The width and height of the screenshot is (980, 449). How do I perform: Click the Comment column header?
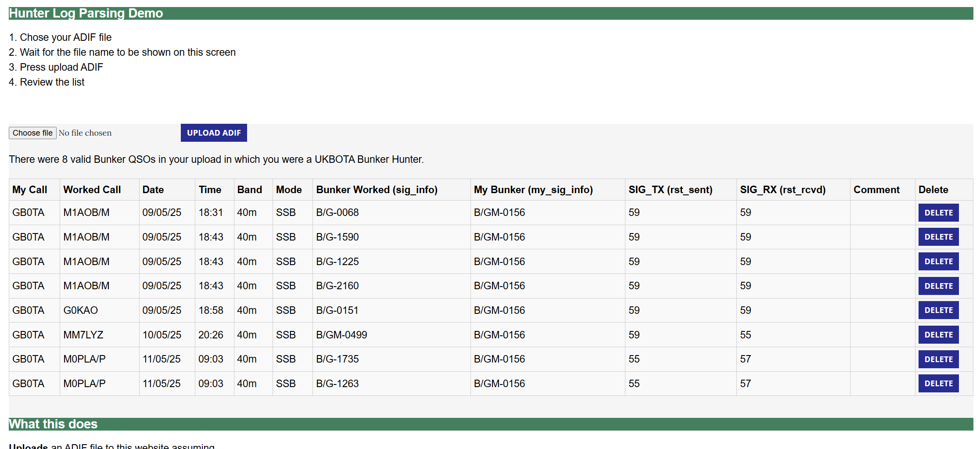tap(876, 190)
